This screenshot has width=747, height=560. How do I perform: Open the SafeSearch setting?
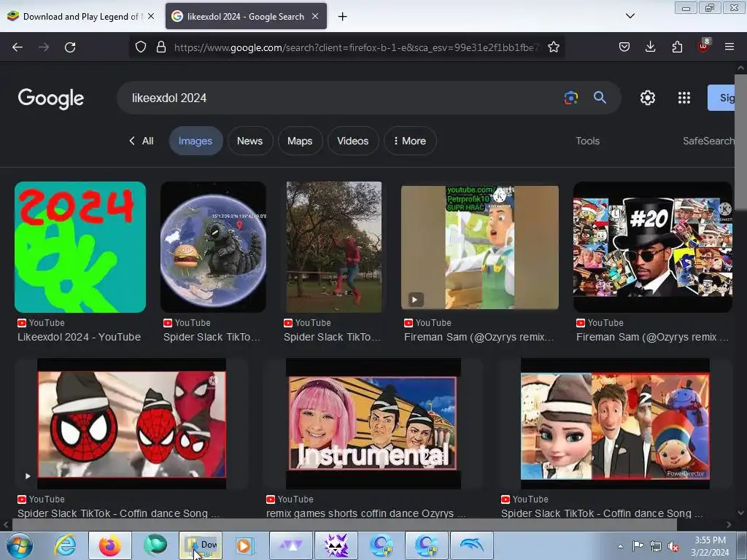tap(708, 141)
